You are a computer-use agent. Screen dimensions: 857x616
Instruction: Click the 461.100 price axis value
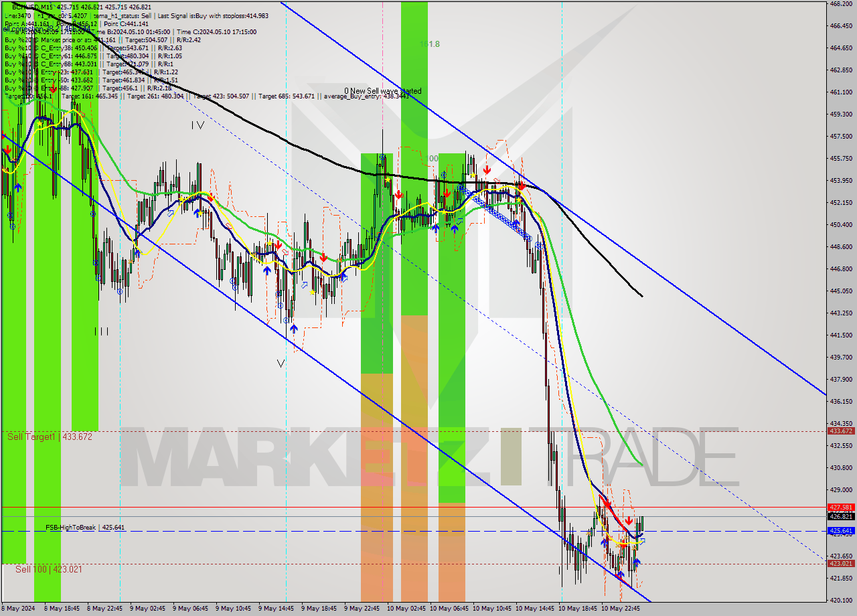pyautogui.click(x=840, y=92)
